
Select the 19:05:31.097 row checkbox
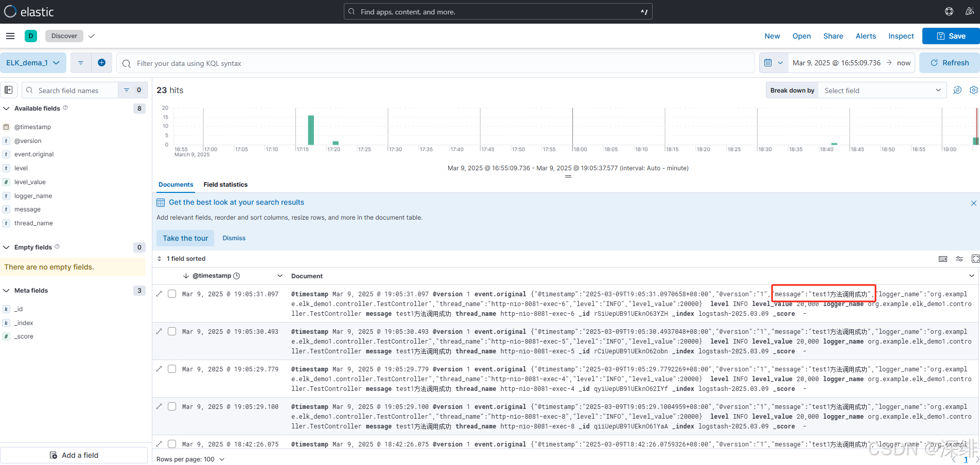tap(172, 294)
